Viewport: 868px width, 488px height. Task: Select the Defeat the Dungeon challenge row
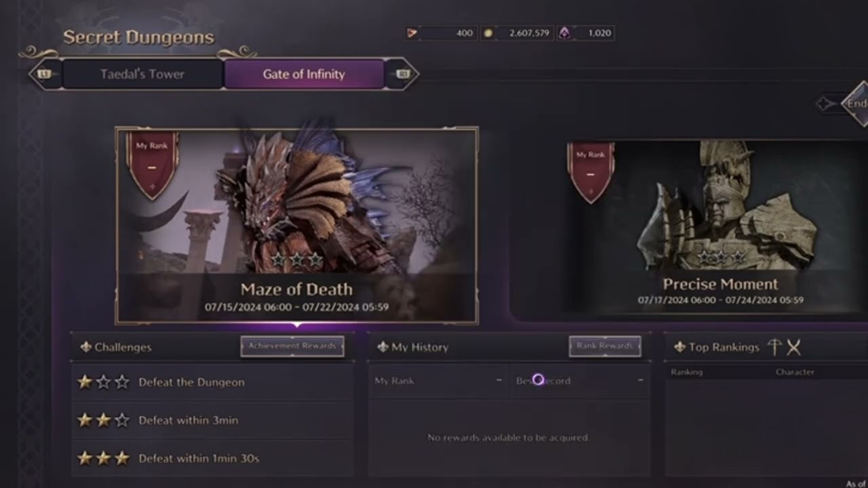pos(212,382)
